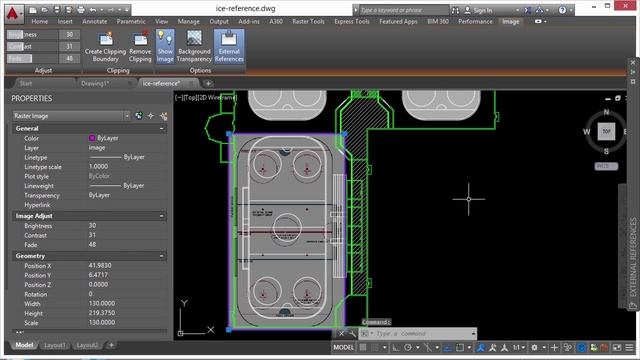Click the TOP face of the ViewCube

click(x=606, y=131)
